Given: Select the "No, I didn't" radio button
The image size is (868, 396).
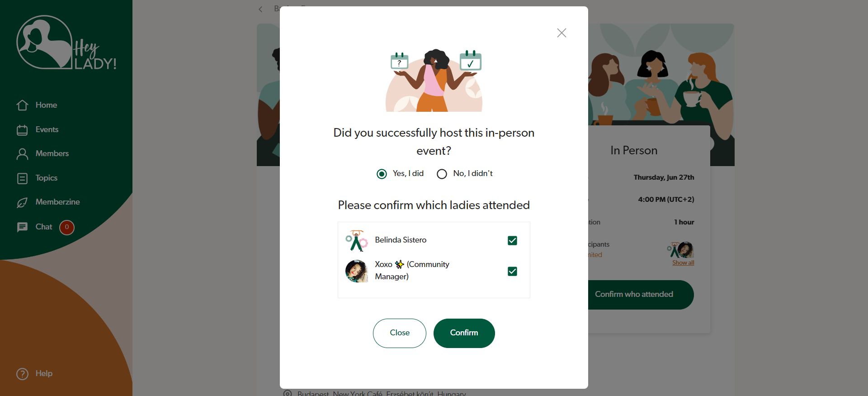Looking at the screenshot, I should coord(442,174).
